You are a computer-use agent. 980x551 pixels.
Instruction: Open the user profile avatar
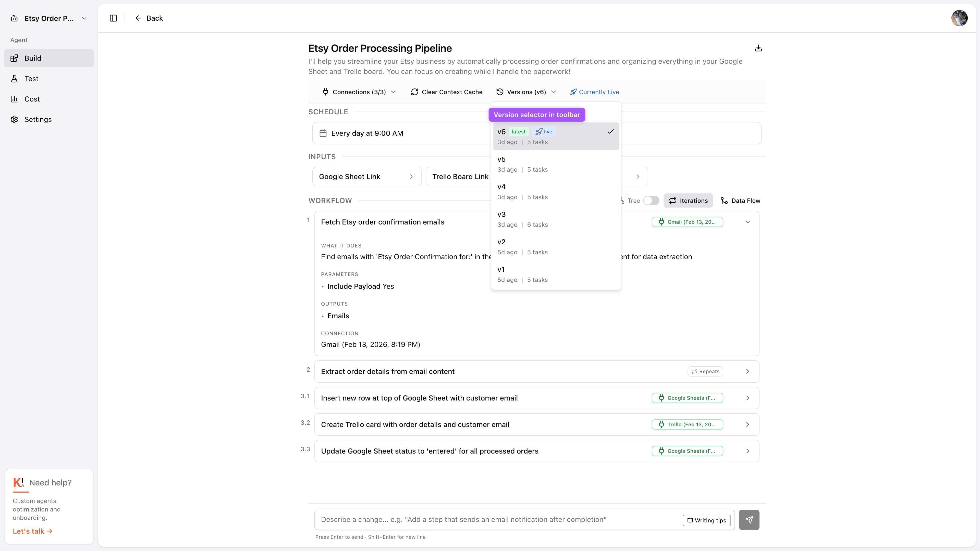[959, 18]
